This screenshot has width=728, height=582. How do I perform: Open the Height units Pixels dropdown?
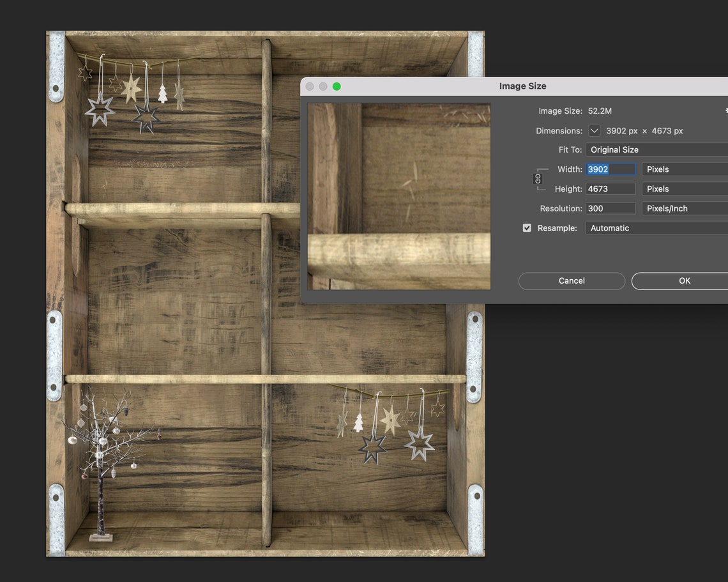[x=685, y=188]
